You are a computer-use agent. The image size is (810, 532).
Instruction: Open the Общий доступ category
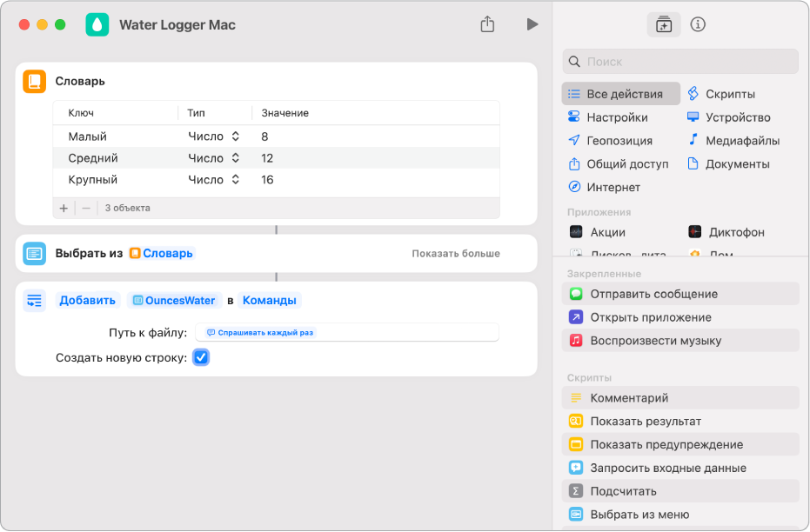click(619, 164)
